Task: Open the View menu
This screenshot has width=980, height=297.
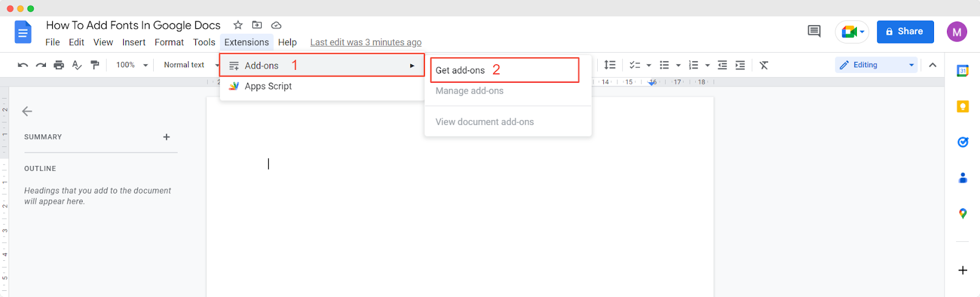Action: click(103, 42)
